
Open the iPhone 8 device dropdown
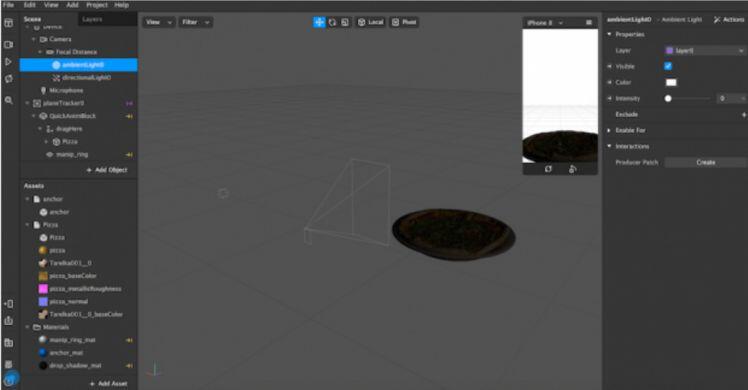click(x=545, y=23)
